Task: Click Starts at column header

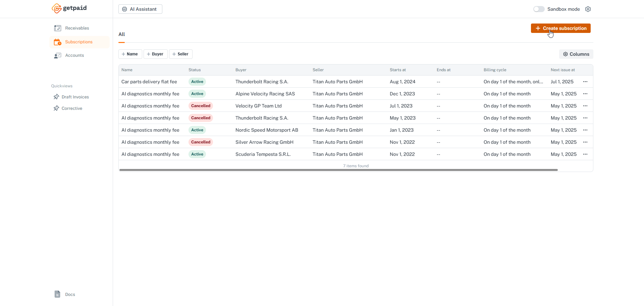Action: pyautogui.click(x=398, y=70)
